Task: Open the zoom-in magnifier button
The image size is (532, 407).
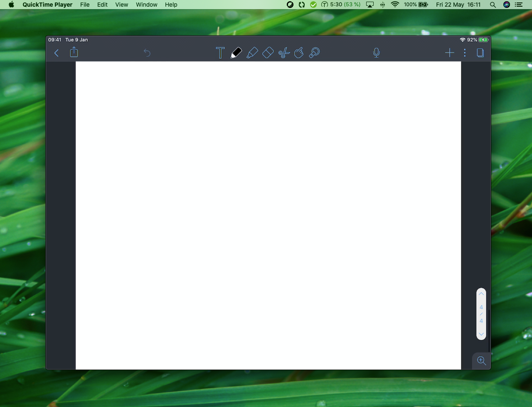Action: click(482, 361)
